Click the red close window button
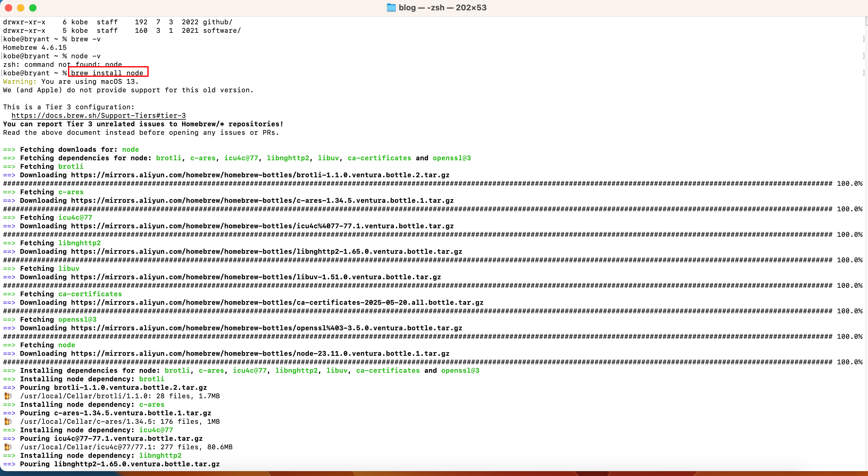The width and height of the screenshot is (868, 476). coord(9,8)
